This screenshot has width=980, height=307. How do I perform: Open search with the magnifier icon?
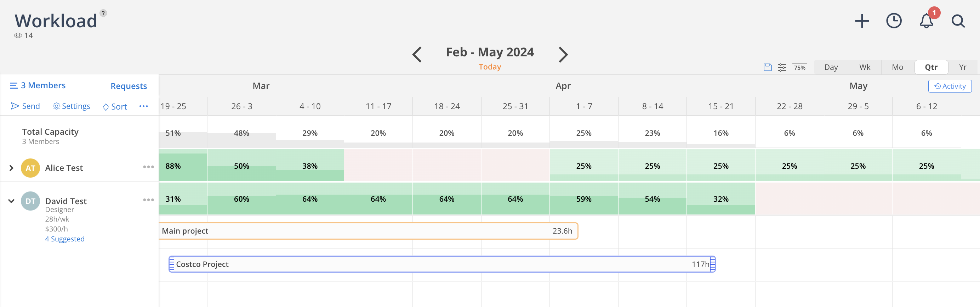pyautogui.click(x=958, y=21)
